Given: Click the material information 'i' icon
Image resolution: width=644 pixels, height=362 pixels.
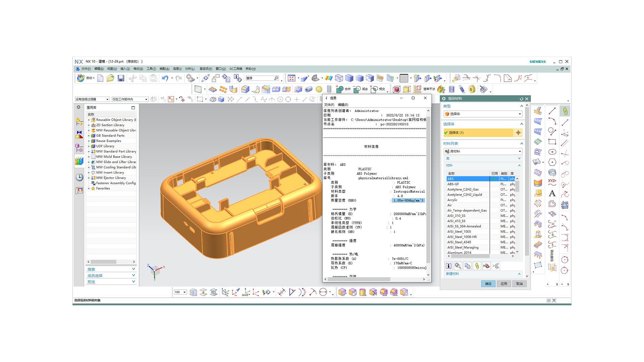Looking at the screenshot, I should click(448, 266).
